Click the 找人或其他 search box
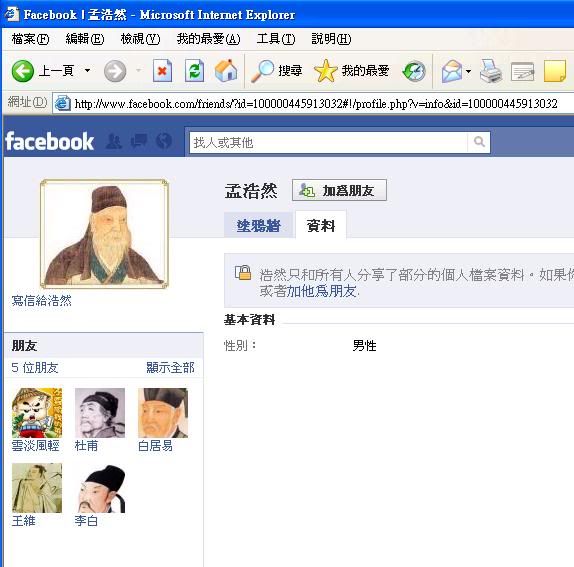 [x=328, y=142]
